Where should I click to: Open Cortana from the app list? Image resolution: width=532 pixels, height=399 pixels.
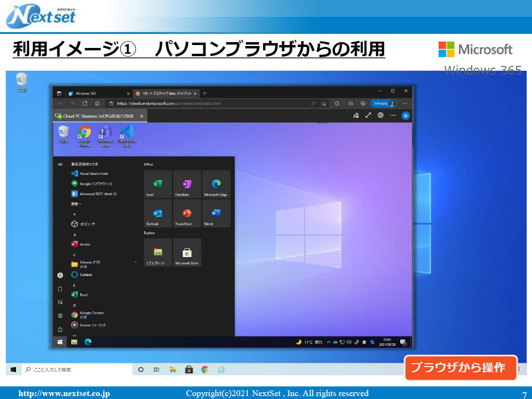tap(82, 275)
